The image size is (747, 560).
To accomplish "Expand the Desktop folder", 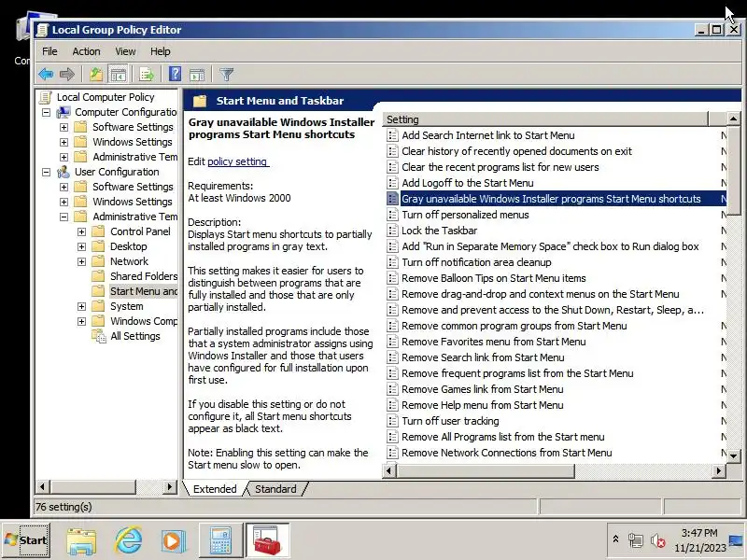I will coord(81,246).
